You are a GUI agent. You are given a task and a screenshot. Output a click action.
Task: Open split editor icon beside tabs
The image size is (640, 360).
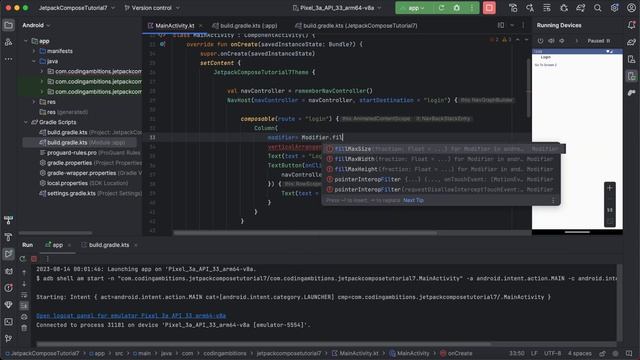pyautogui.click(x=501, y=25)
